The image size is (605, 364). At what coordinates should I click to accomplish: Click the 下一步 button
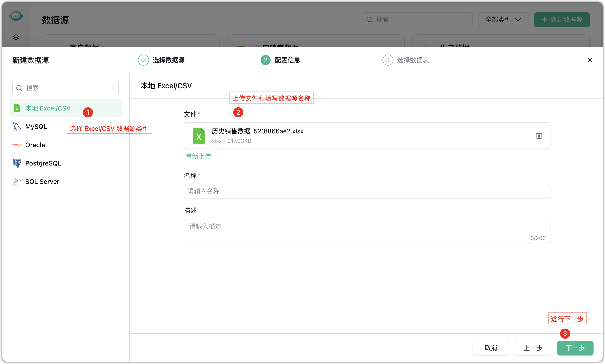point(575,348)
